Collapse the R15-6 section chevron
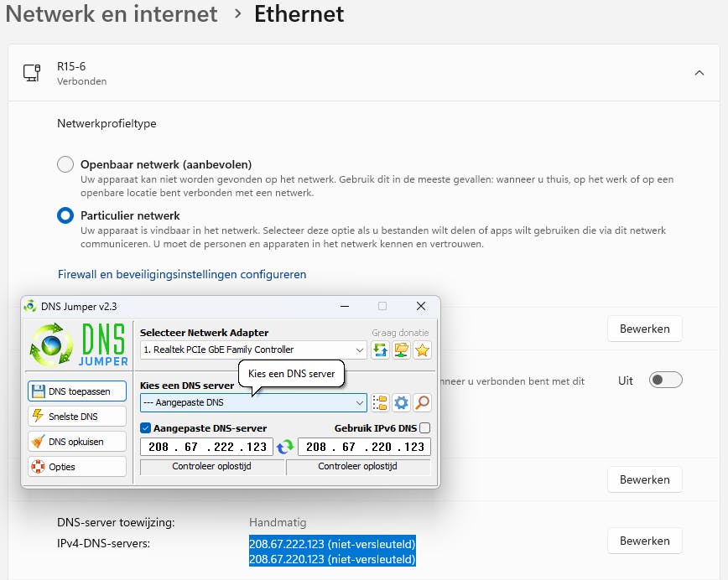This screenshot has width=728, height=580. [x=699, y=73]
